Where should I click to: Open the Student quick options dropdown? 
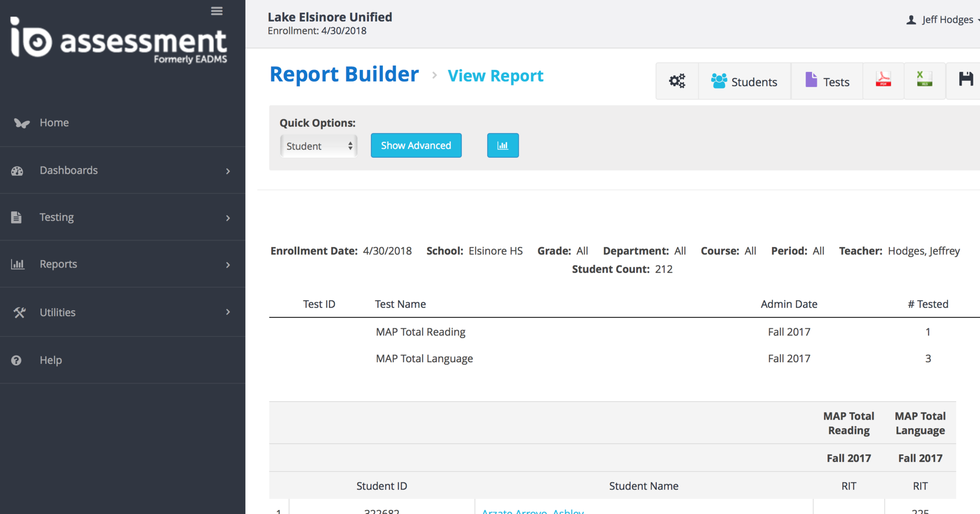pyautogui.click(x=319, y=146)
